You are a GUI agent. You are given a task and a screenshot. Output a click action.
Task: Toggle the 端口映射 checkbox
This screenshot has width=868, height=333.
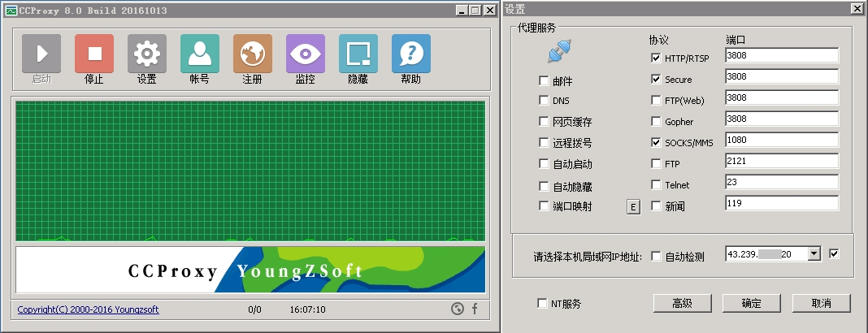[x=544, y=205]
